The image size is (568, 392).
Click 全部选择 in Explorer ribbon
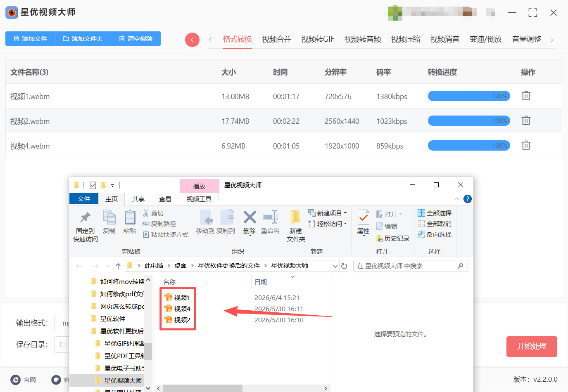tap(435, 213)
